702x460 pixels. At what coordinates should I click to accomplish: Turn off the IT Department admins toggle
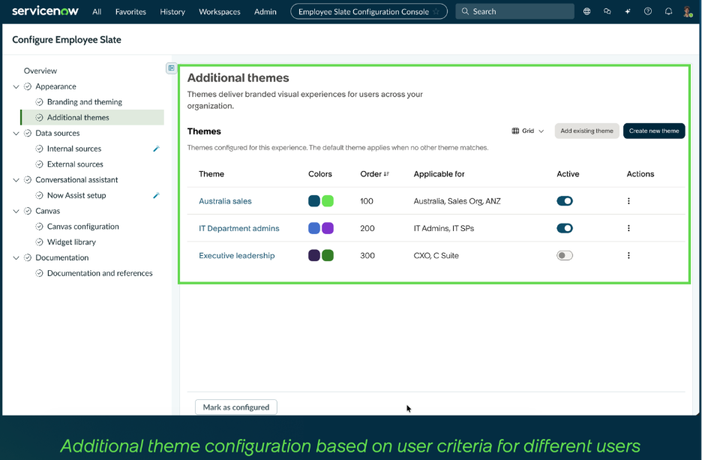click(565, 228)
